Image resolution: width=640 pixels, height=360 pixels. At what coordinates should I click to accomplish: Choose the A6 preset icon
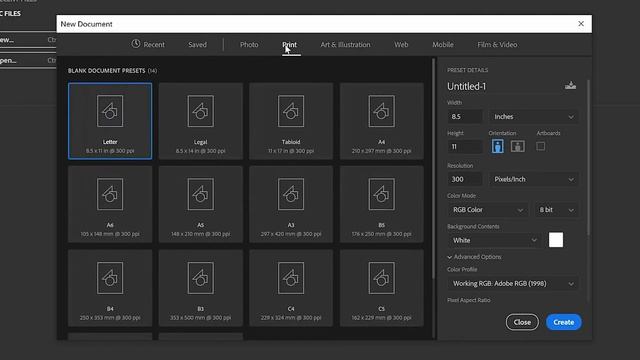[x=110, y=194]
